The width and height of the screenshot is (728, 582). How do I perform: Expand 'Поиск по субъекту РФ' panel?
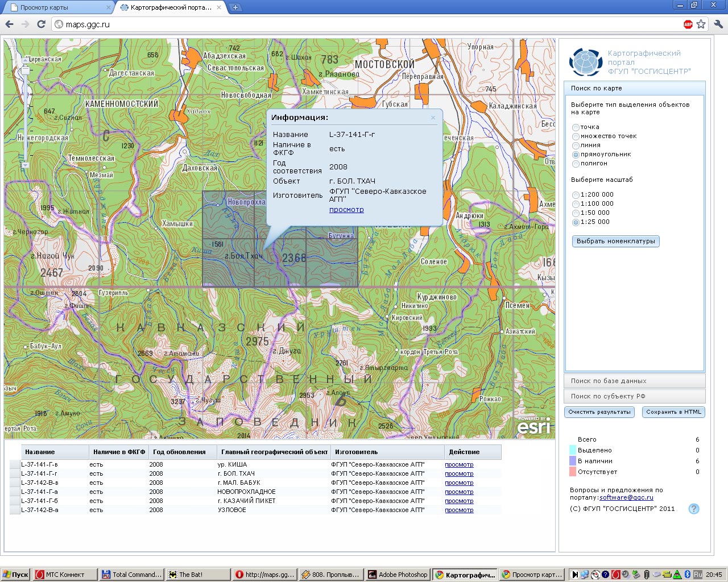[x=634, y=396]
